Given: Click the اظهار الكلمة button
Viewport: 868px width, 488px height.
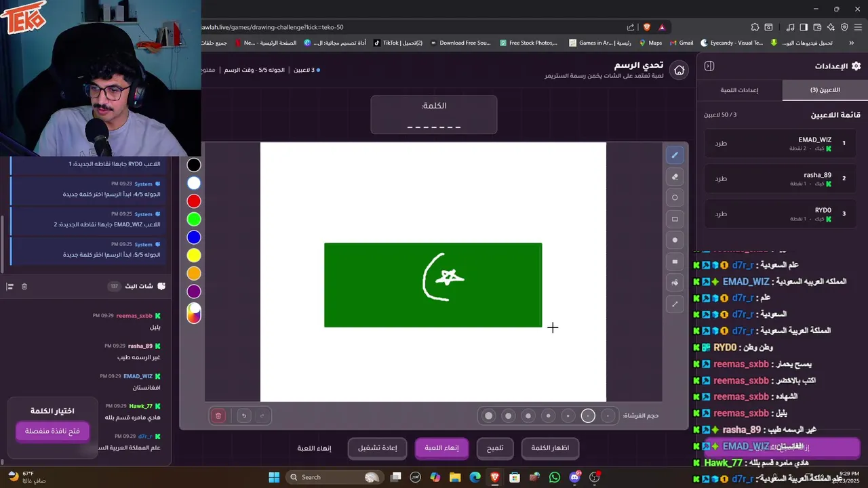Looking at the screenshot, I should tap(550, 448).
